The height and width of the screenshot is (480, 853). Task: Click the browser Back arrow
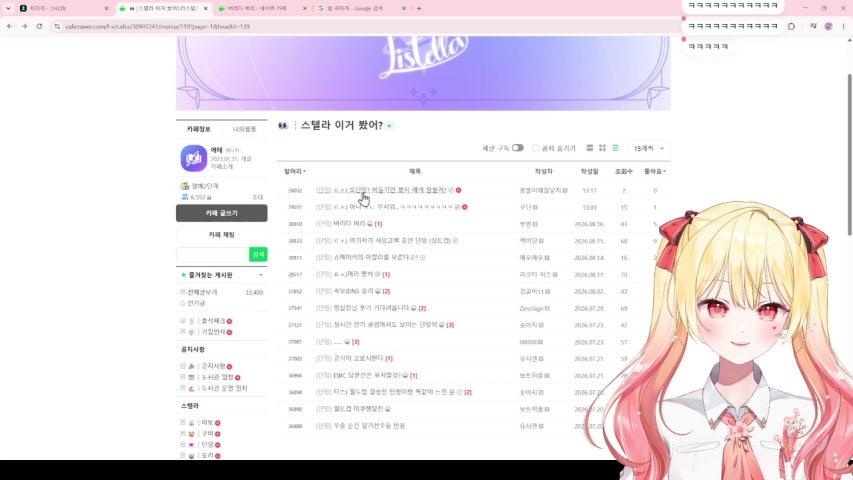[x=10, y=26]
